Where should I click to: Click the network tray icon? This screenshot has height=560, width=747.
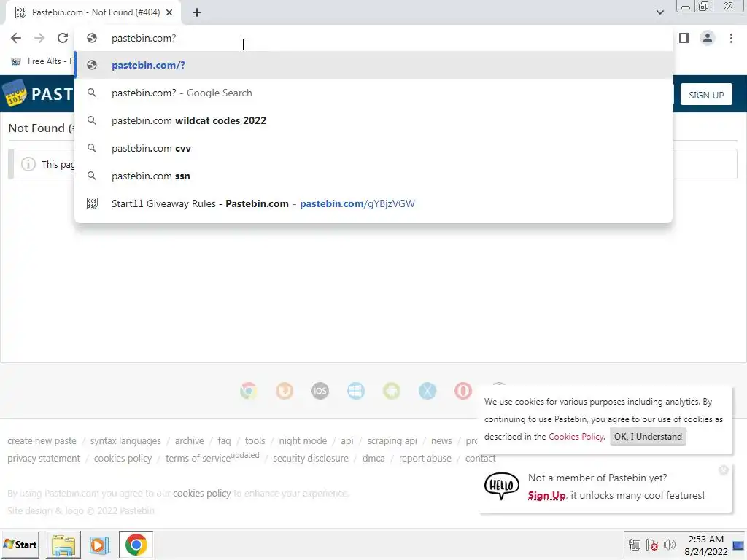pos(635,545)
